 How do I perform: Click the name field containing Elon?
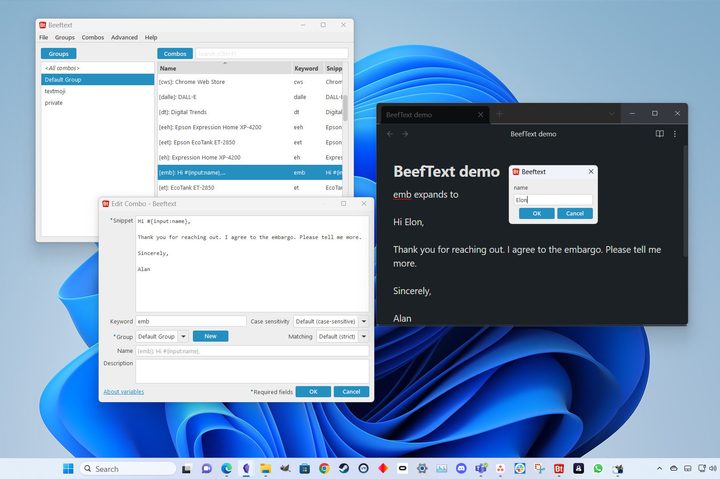(x=553, y=200)
